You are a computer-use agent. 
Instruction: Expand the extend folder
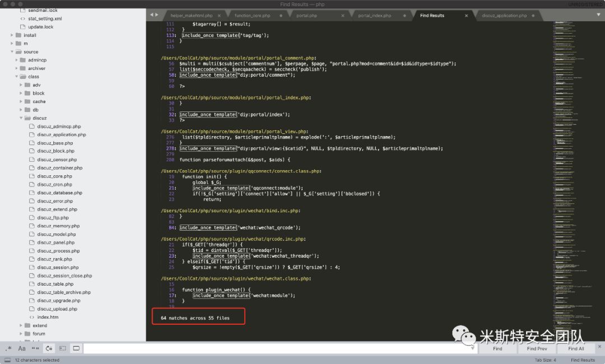pyautogui.click(x=21, y=325)
